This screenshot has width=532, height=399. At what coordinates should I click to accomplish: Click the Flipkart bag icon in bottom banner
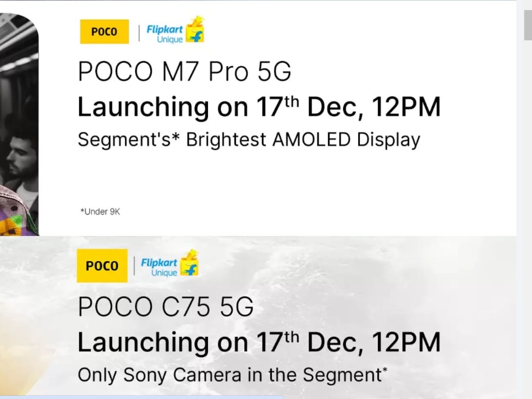(189, 263)
